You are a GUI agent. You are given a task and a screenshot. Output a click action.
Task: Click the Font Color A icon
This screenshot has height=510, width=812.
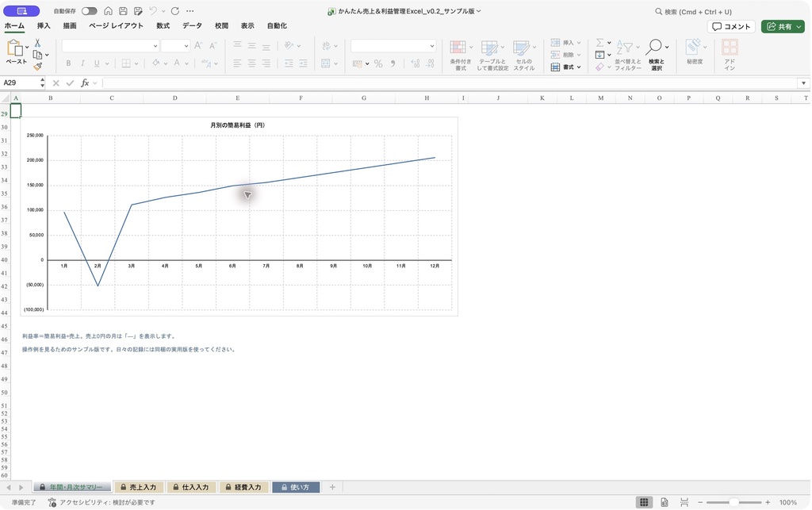[x=177, y=63]
